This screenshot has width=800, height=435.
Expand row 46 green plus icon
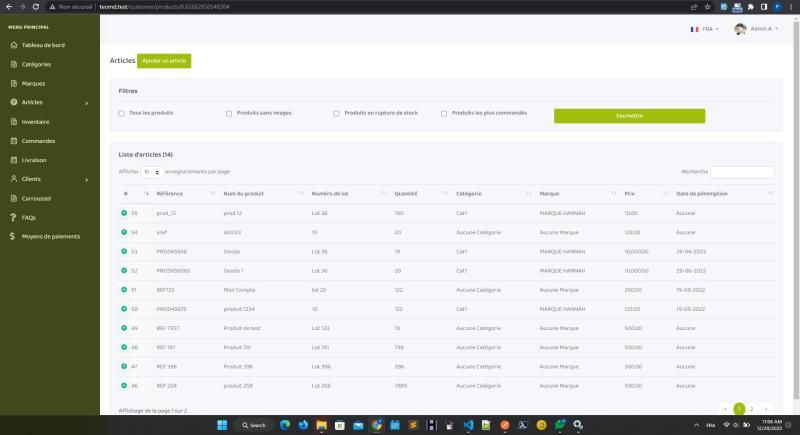(124, 386)
